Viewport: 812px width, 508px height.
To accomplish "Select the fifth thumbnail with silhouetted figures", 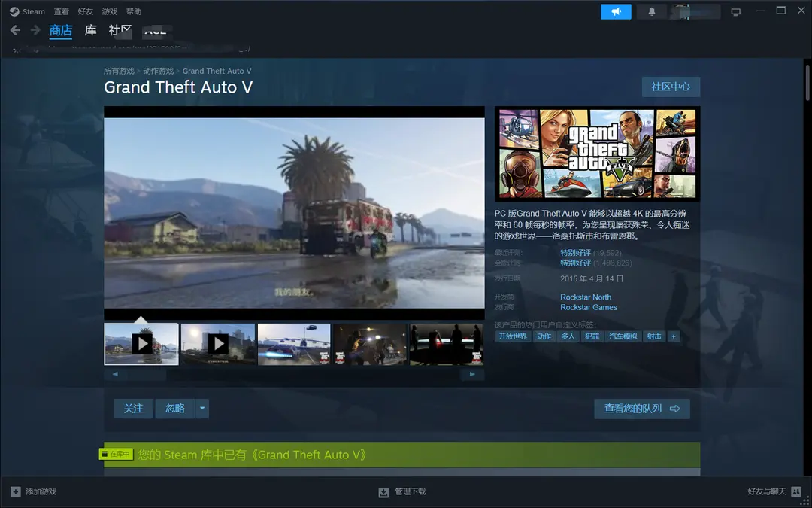I will [x=447, y=344].
